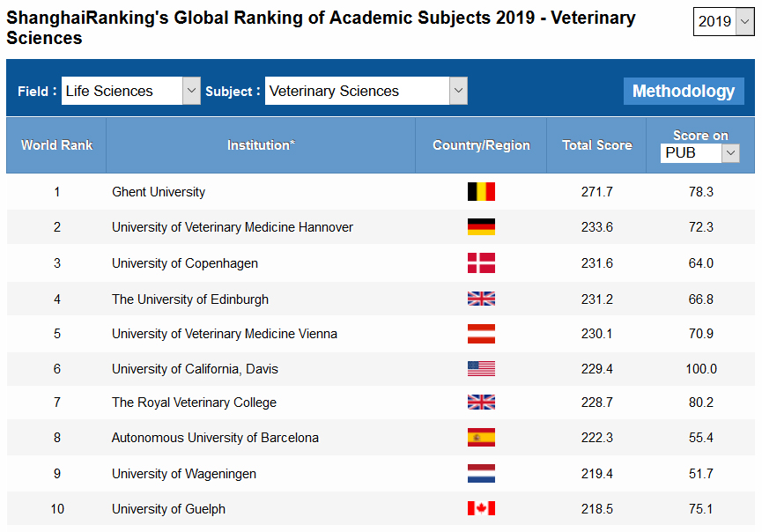Screen dimensions: 762x532
Task: Open the Ghent University institution link
Action: pyautogui.click(x=159, y=191)
